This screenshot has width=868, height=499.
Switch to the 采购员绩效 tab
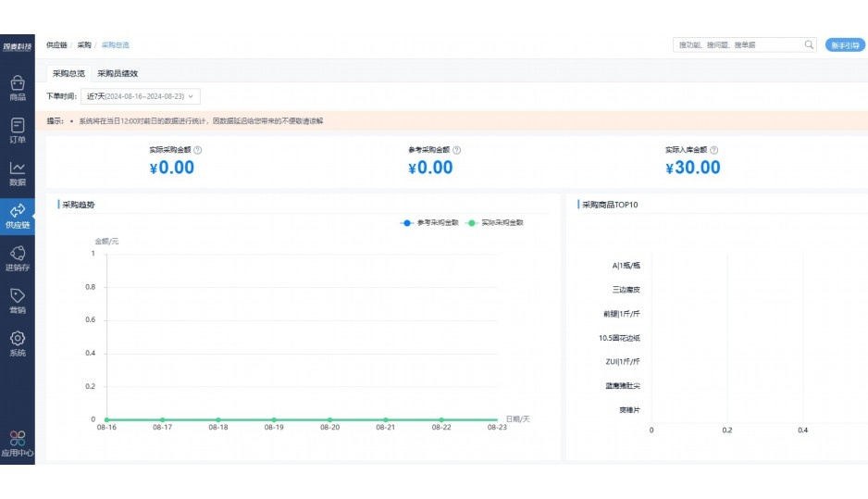pos(118,73)
